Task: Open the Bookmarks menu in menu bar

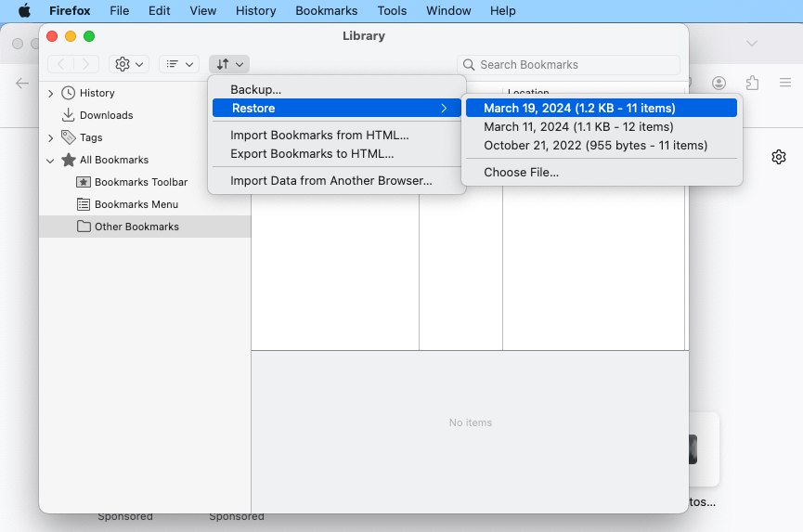Action: (x=326, y=11)
